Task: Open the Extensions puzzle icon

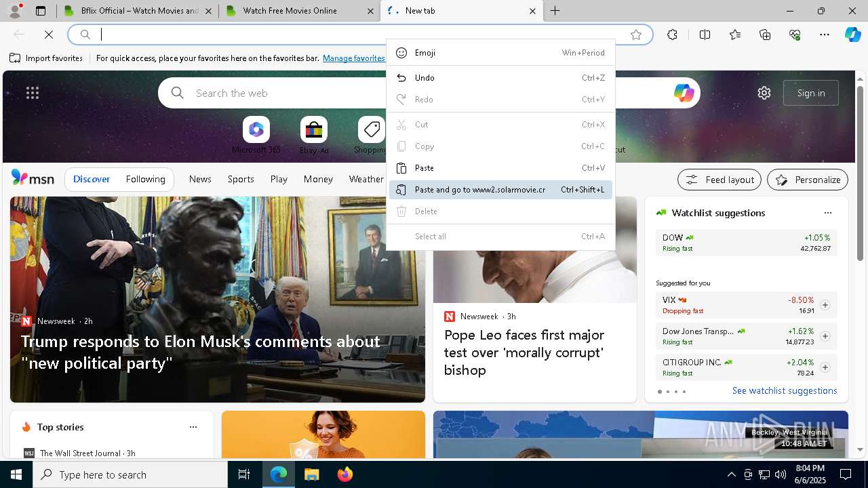Action: (x=672, y=35)
